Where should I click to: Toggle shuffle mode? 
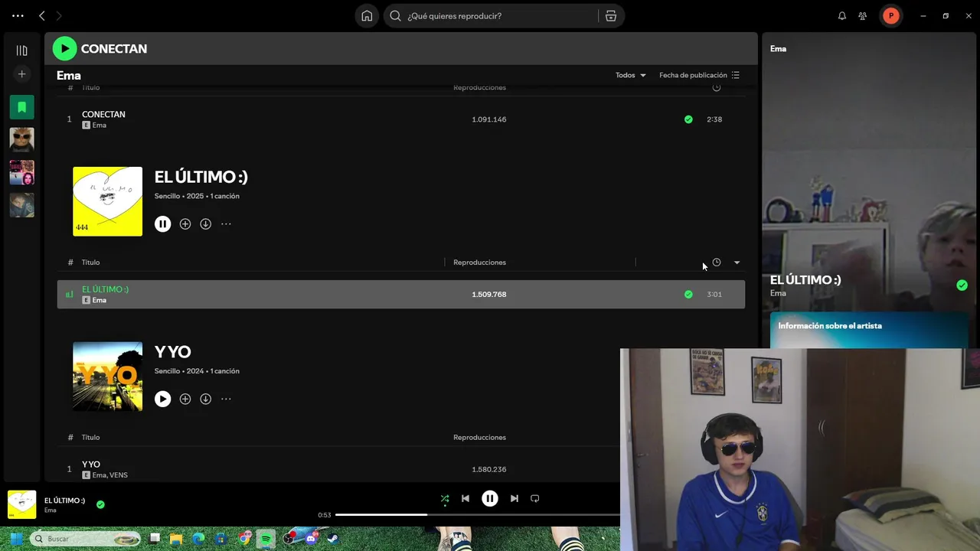445,499
